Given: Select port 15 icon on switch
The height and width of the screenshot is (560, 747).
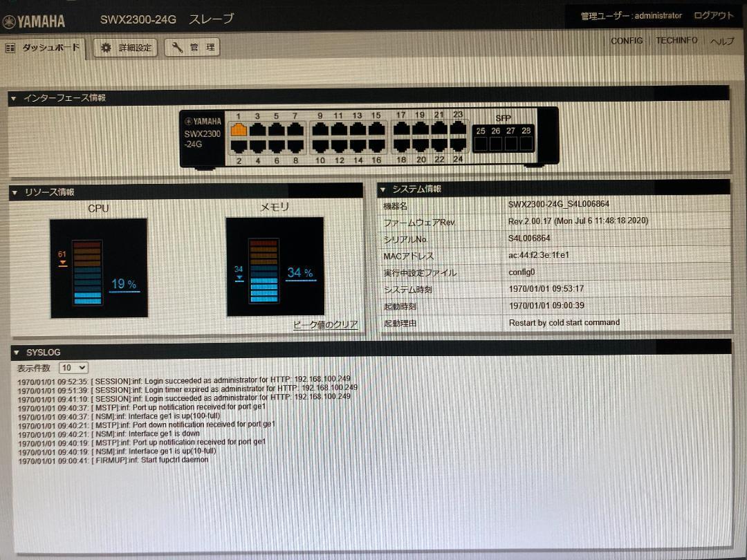Looking at the screenshot, I should [376, 129].
